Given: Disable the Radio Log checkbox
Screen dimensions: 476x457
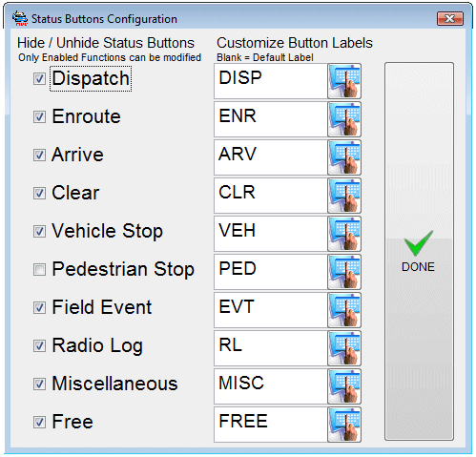Looking at the screenshot, I should tap(39, 345).
